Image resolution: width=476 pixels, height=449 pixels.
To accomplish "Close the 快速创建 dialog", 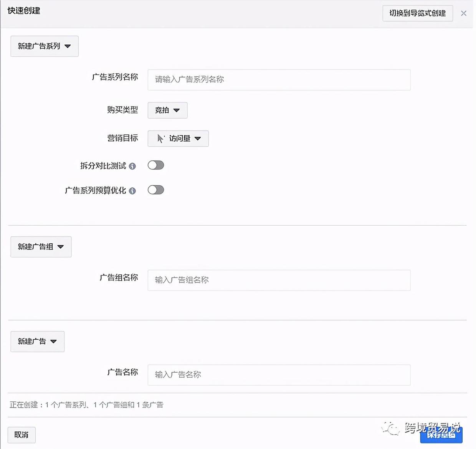I will (x=464, y=13).
